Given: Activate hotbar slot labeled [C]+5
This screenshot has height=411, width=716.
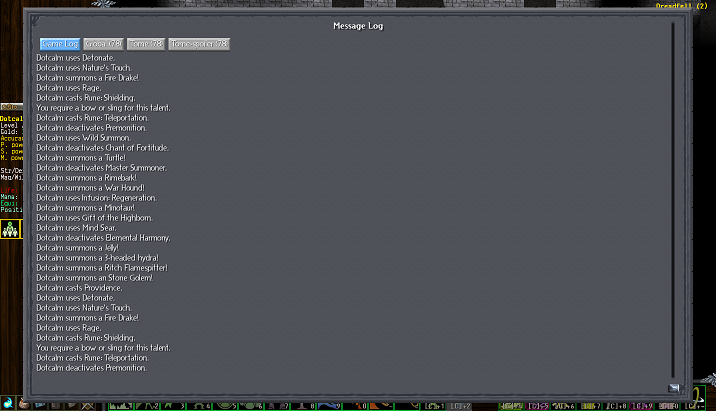Looking at the screenshot, I should coord(538,406).
